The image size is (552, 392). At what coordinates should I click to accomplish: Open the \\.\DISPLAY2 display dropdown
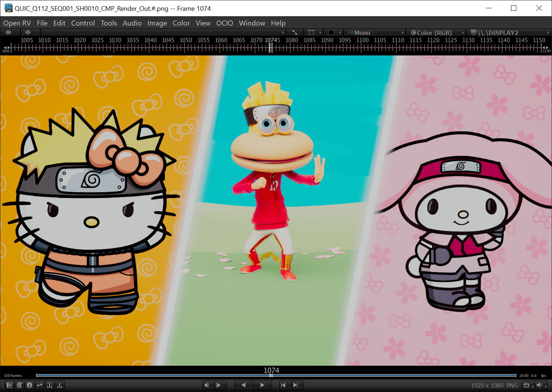[509, 33]
